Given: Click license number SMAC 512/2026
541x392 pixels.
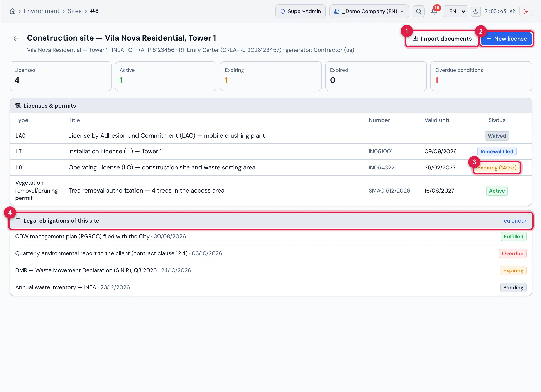Looking at the screenshot, I should 389,191.
